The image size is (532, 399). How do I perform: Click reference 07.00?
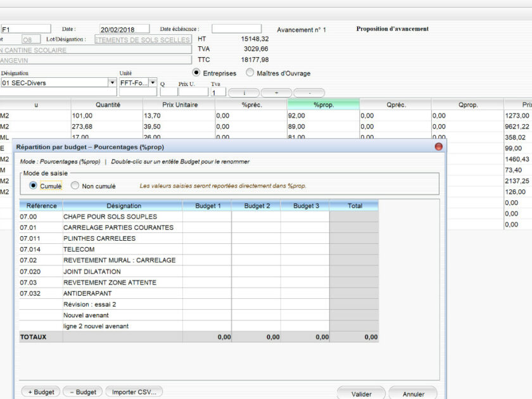(x=28, y=217)
